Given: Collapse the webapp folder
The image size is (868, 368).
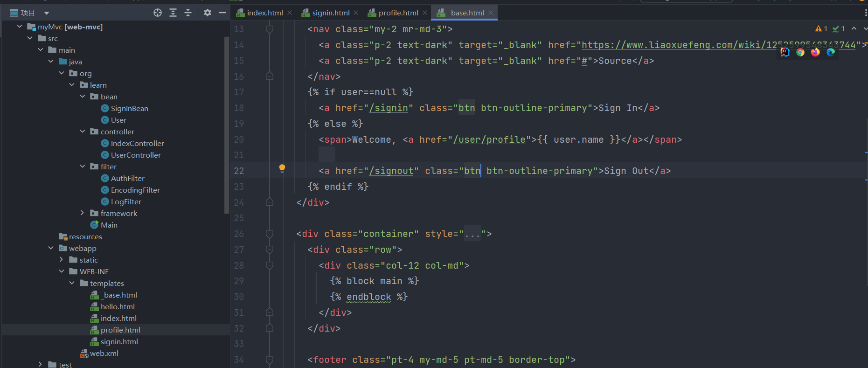Looking at the screenshot, I should point(51,248).
